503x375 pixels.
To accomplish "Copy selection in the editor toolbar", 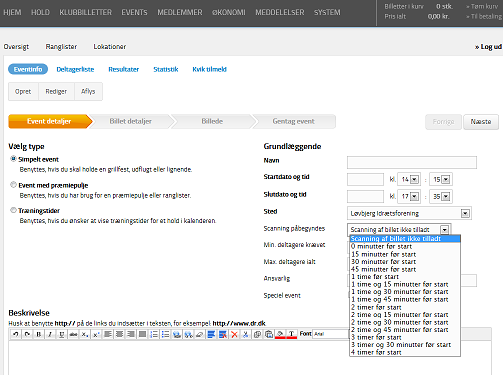I will point(257,334).
